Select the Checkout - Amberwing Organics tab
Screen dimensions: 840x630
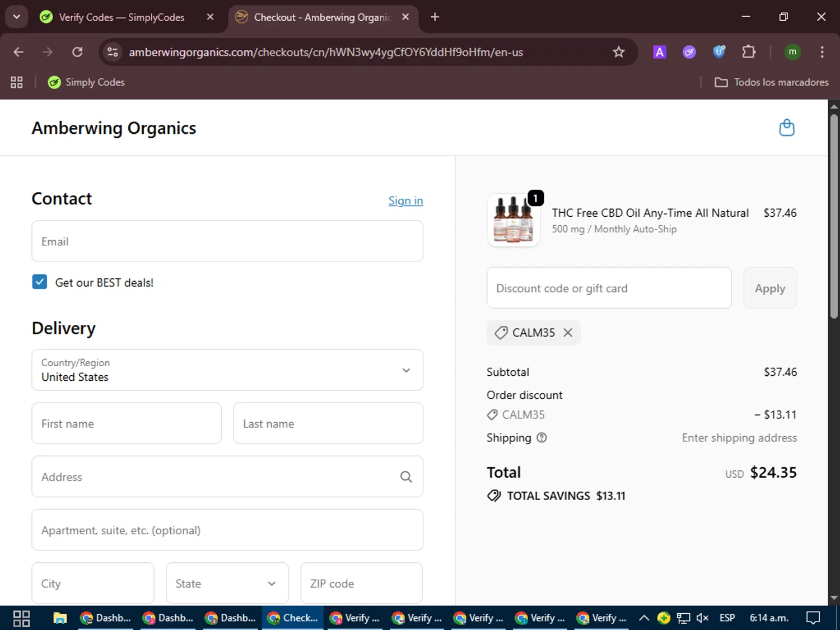[323, 17]
